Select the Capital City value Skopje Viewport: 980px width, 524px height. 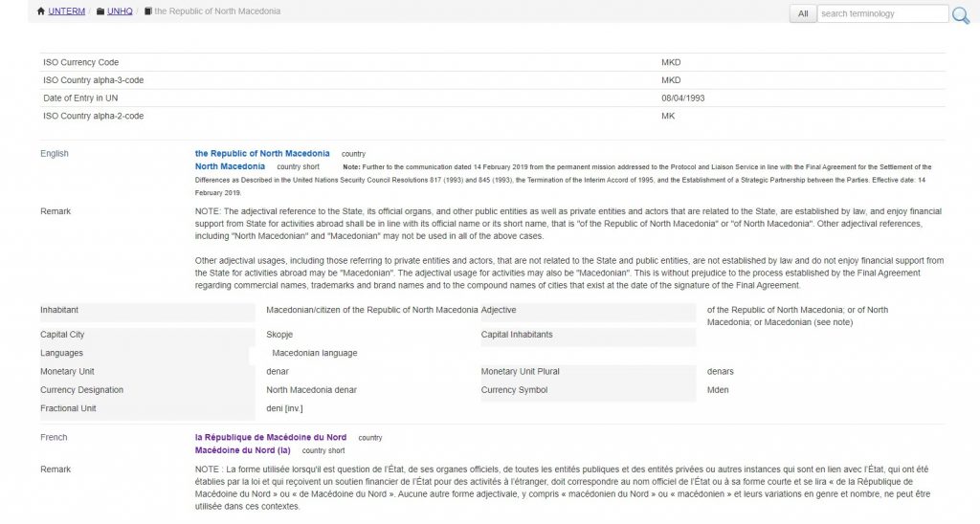tap(279, 335)
